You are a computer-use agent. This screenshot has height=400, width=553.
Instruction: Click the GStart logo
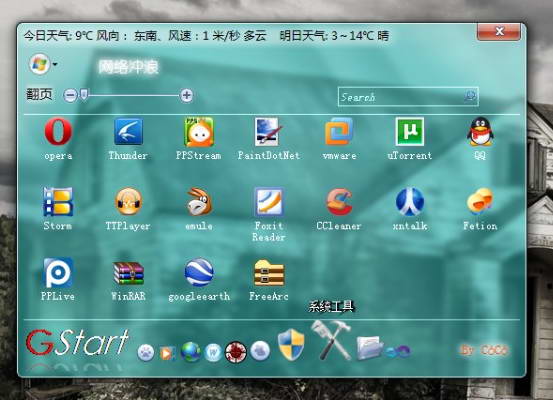point(77,342)
